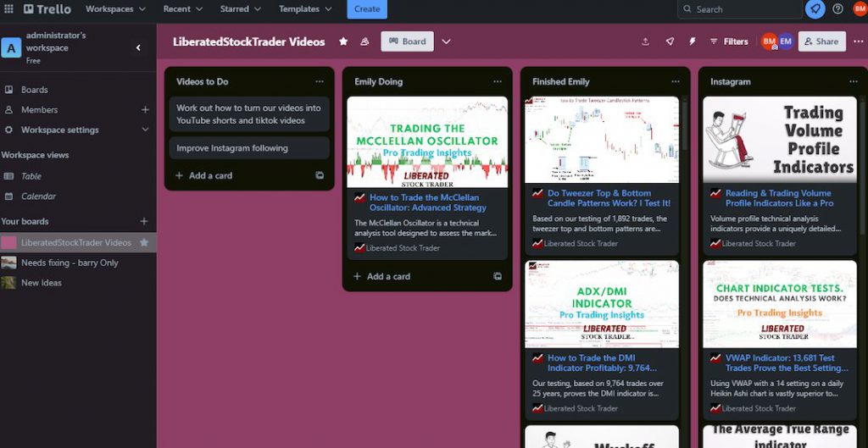Open the help question mark icon

click(837, 8)
